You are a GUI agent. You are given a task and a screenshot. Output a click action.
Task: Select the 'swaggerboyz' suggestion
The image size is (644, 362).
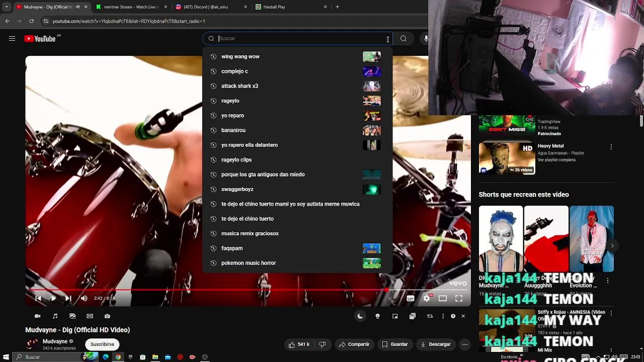coord(297,190)
